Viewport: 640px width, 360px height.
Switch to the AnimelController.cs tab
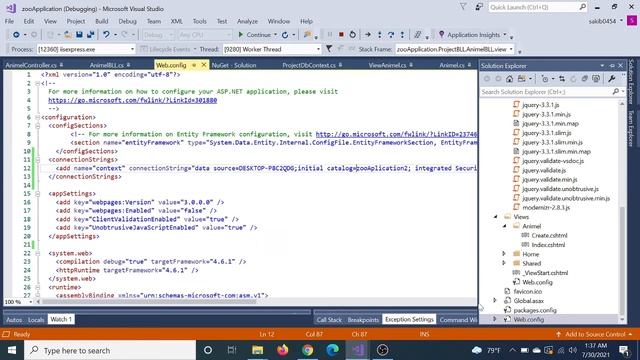31,65
